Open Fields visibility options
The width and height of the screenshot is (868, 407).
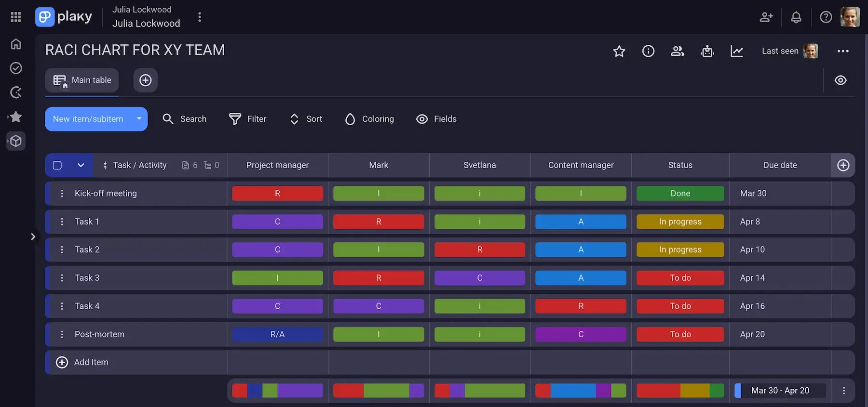click(x=436, y=119)
